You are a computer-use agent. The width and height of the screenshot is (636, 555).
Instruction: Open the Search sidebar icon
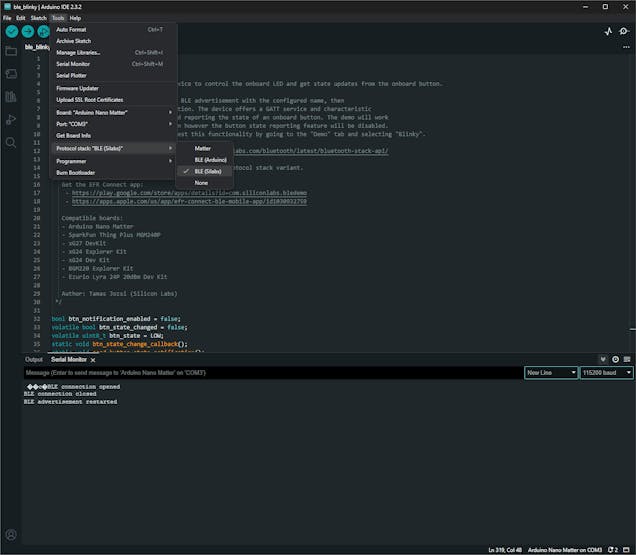pos(11,142)
